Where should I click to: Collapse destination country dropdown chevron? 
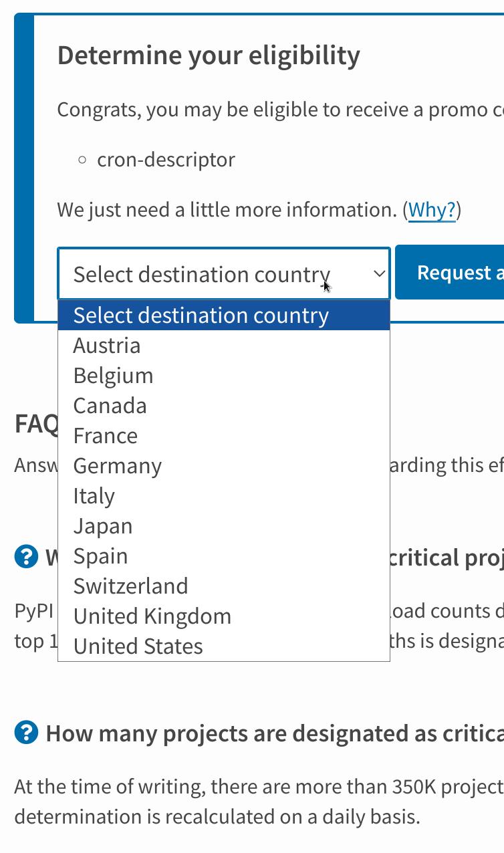[x=379, y=273]
